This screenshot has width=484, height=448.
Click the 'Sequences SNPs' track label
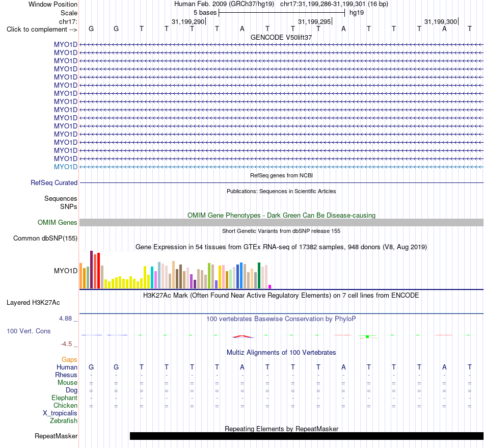point(61,202)
